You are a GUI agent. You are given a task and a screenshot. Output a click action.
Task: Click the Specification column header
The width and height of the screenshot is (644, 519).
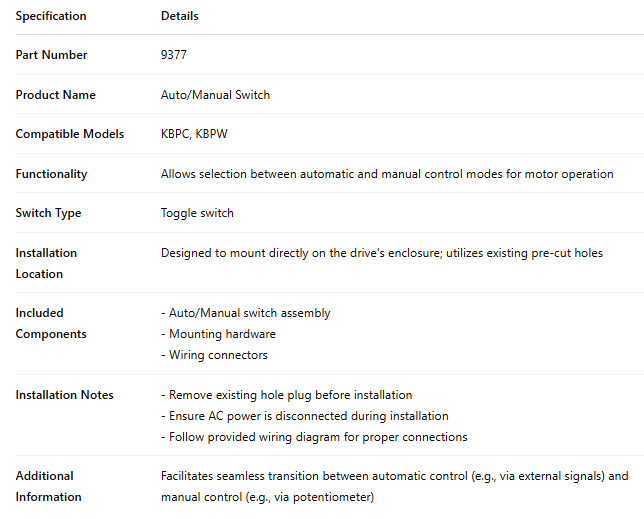tap(51, 16)
